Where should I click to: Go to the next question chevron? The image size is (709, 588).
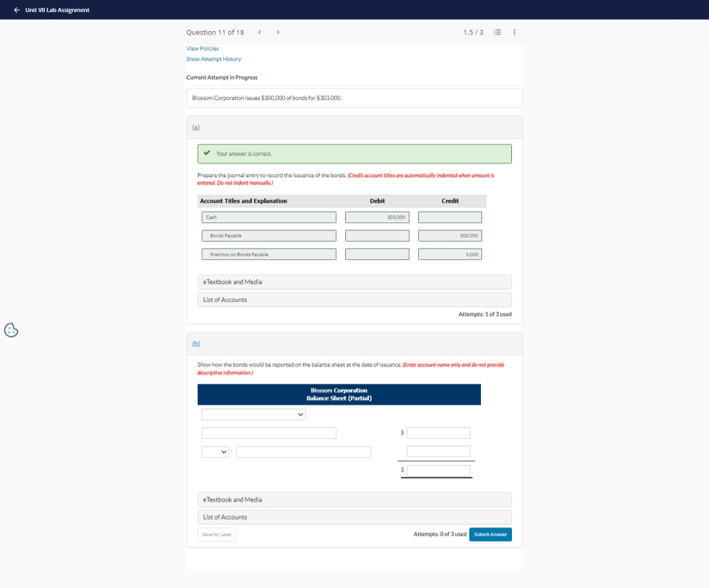click(x=278, y=32)
